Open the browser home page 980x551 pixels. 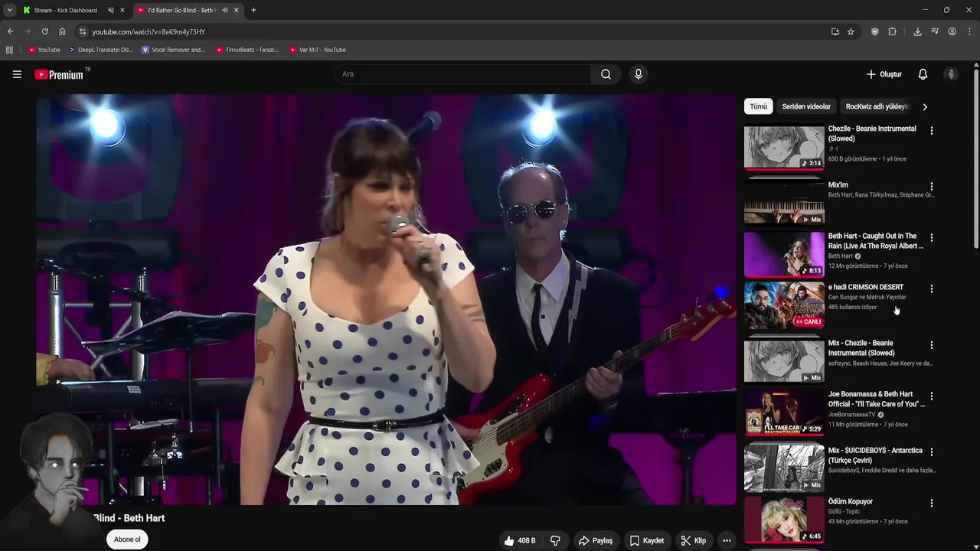(62, 31)
